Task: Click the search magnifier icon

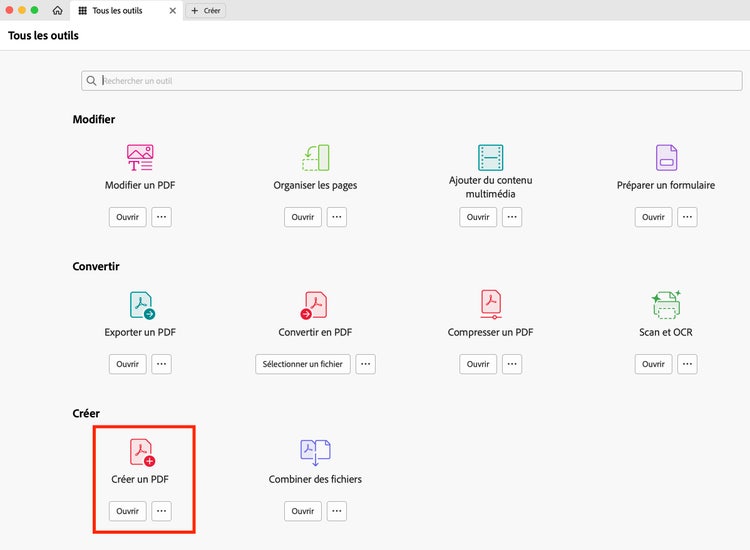Action: coord(91,81)
